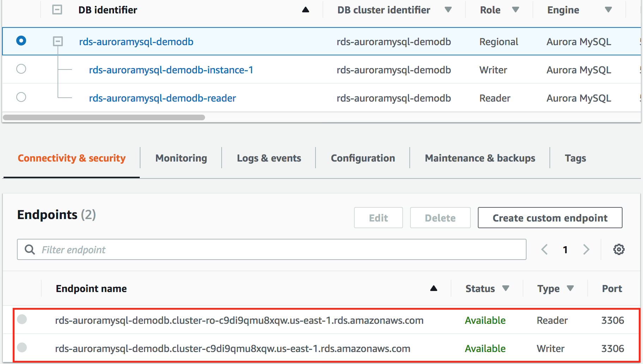Image resolution: width=643 pixels, height=364 pixels.
Task: Select rds-auroramysql-demodb-reader radio button
Action: (x=21, y=97)
